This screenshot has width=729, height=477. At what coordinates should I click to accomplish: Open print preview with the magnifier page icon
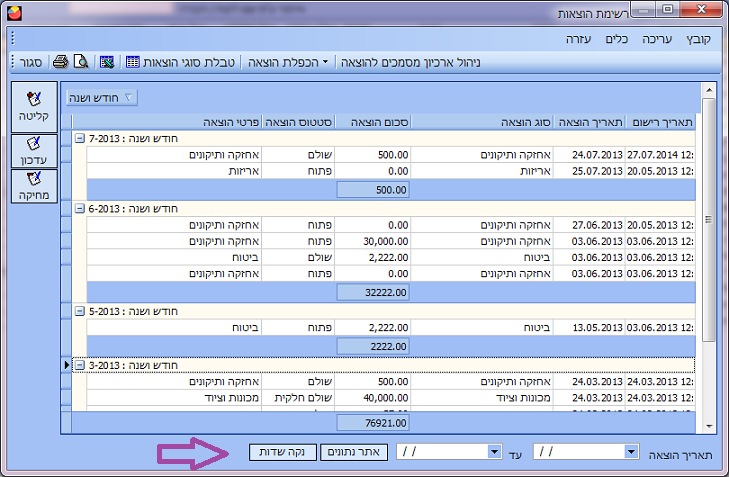pyautogui.click(x=80, y=62)
